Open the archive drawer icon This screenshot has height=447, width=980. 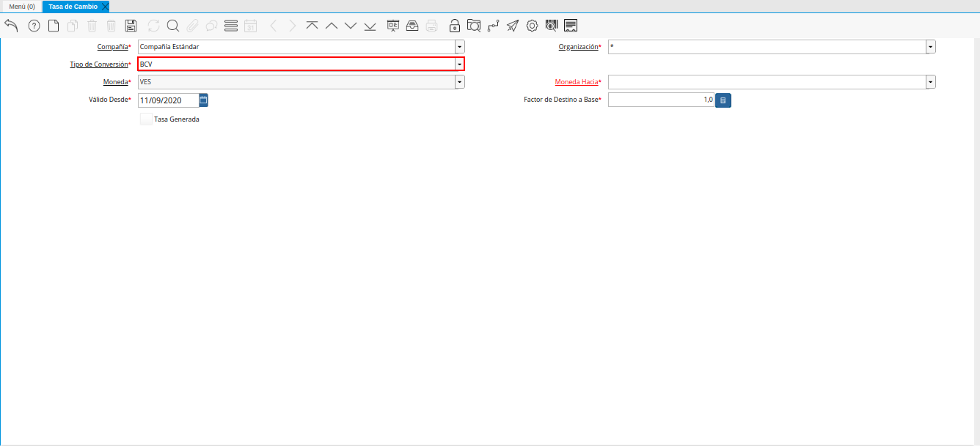pyautogui.click(x=412, y=26)
